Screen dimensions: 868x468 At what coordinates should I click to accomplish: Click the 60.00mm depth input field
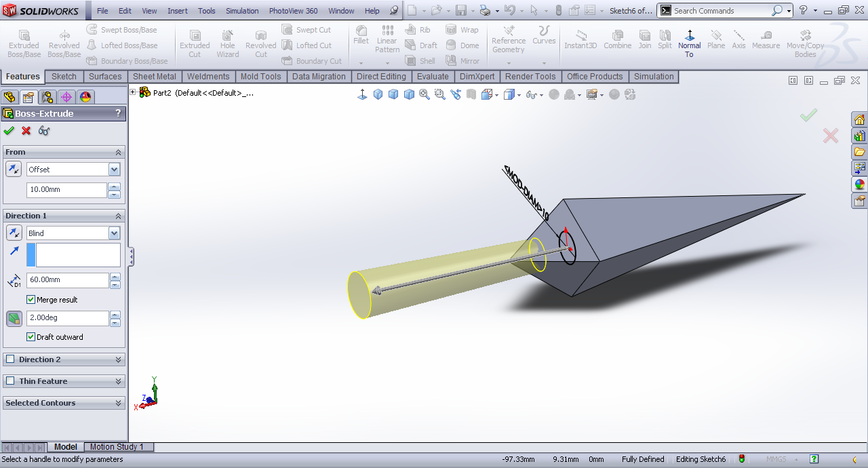[67, 279]
